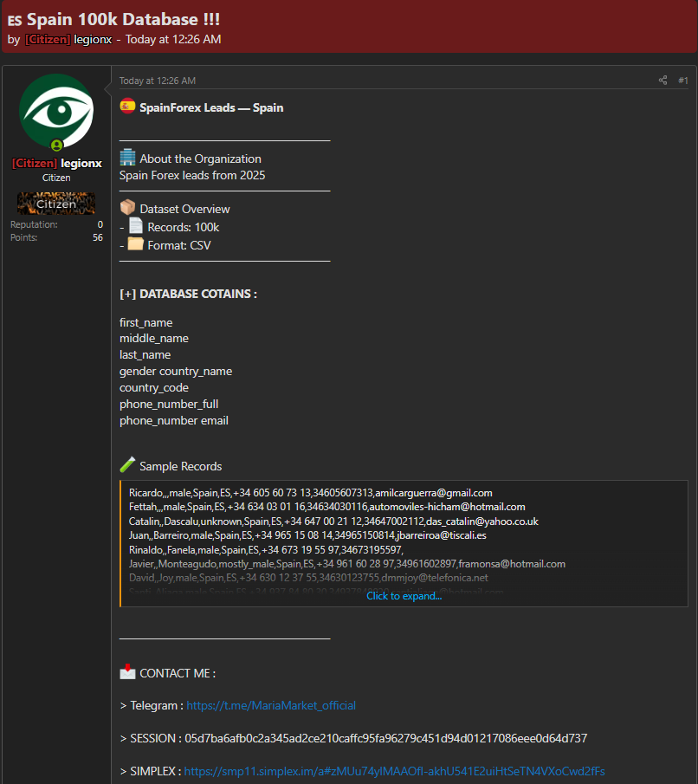
Task: Click the 'Dataset Overview' label
Action: (x=185, y=209)
